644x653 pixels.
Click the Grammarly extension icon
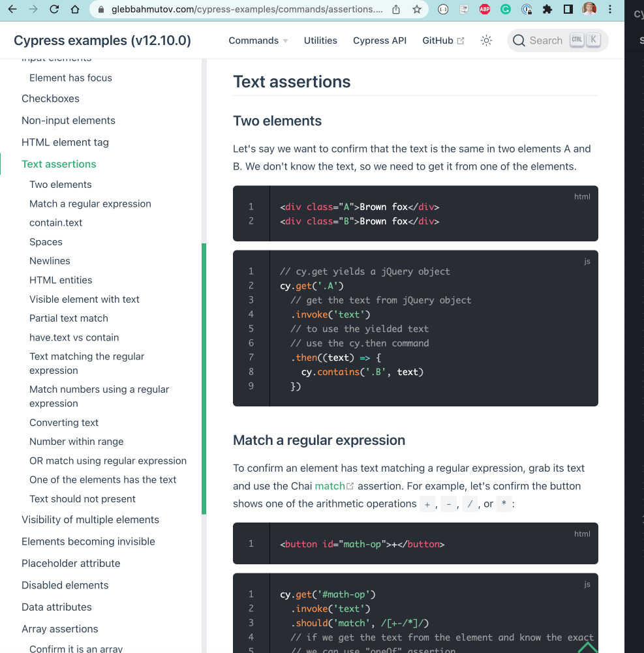(x=506, y=9)
